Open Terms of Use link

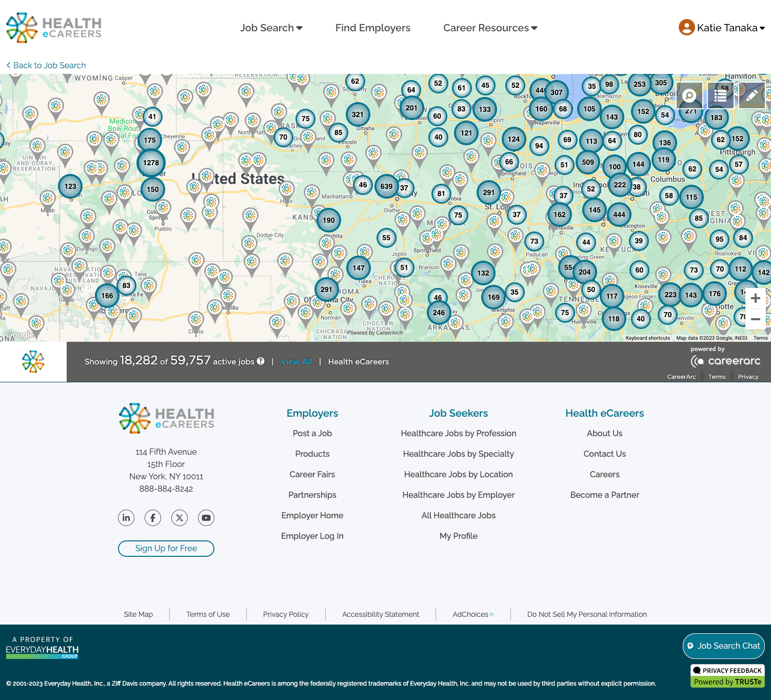208,614
